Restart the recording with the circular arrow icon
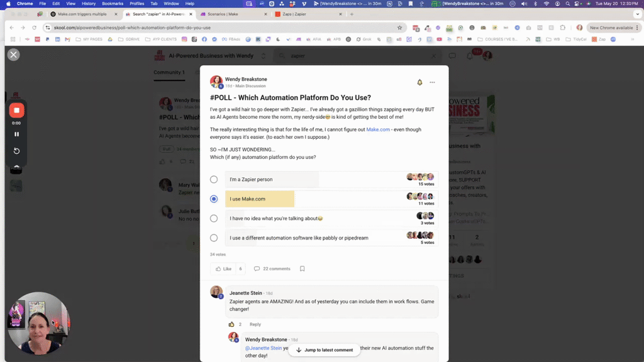Viewport: 644px width, 362px height. (x=16, y=151)
